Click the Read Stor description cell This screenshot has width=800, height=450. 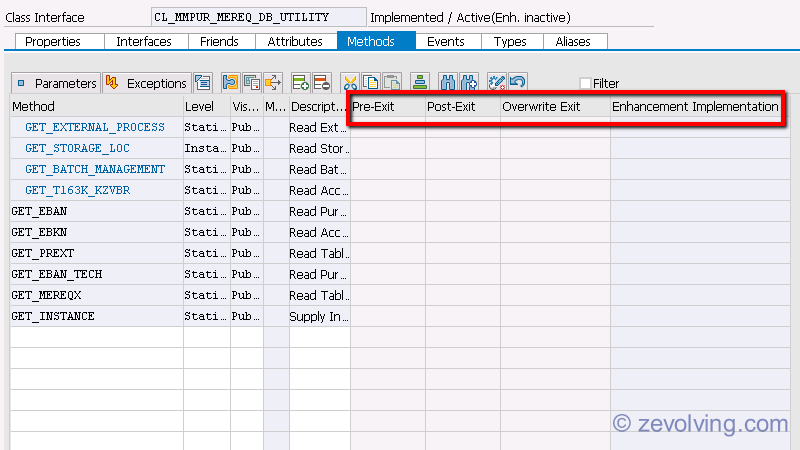click(x=319, y=148)
